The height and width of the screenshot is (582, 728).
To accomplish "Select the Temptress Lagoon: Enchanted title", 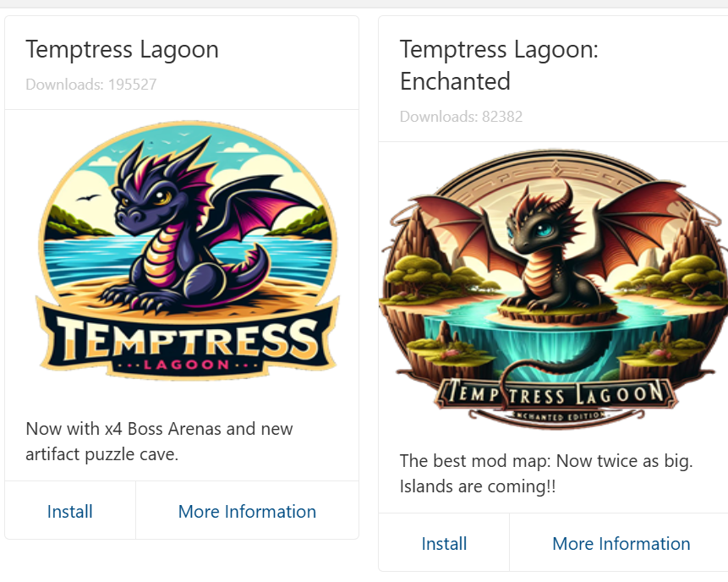I will pyautogui.click(x=499, y=65).
